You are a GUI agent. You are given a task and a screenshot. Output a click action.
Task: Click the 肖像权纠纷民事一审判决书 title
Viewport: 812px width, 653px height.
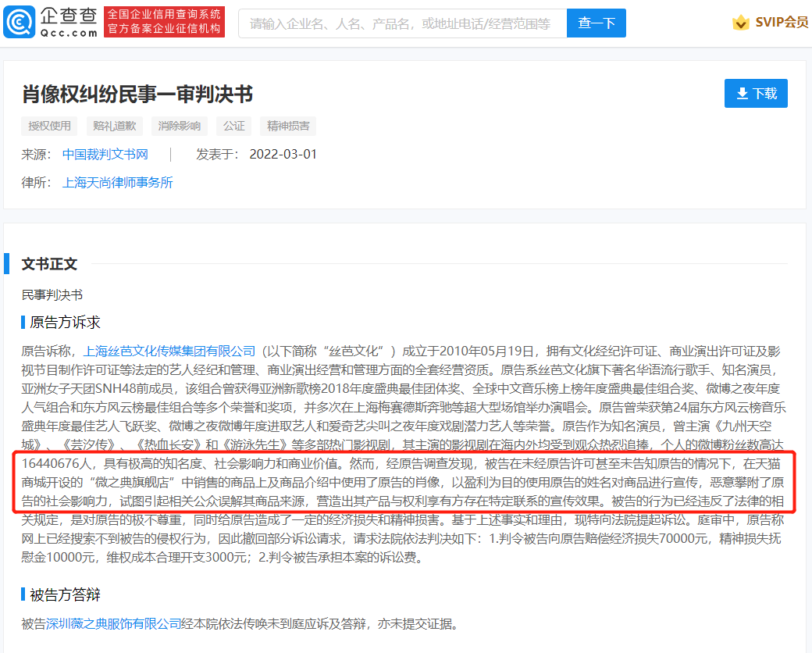point(137,95)
